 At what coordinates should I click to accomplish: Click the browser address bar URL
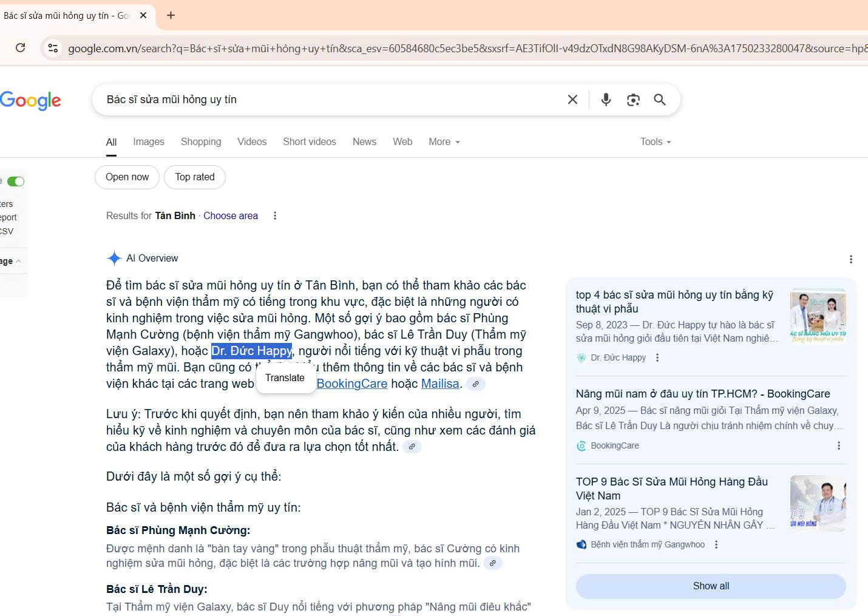(x=467, y=49)
